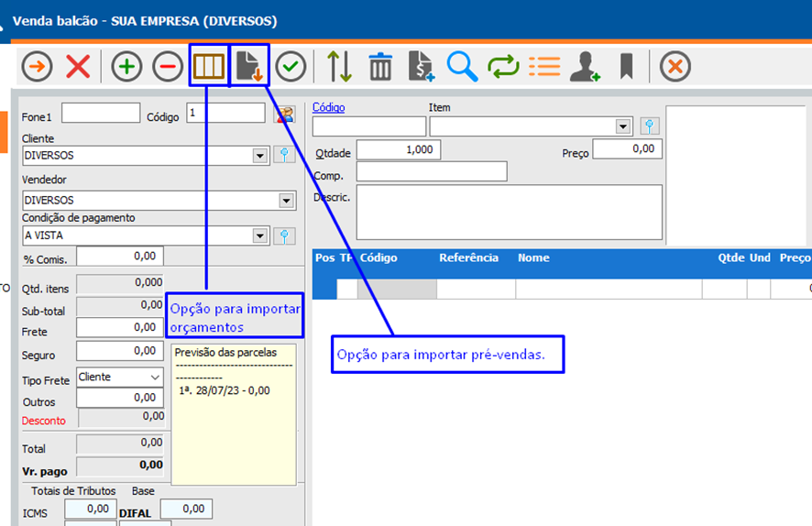The height and width of the screenshot is (526, 812).
Task: Open the import pré-vendas document icon
Action: click(249, 66)
